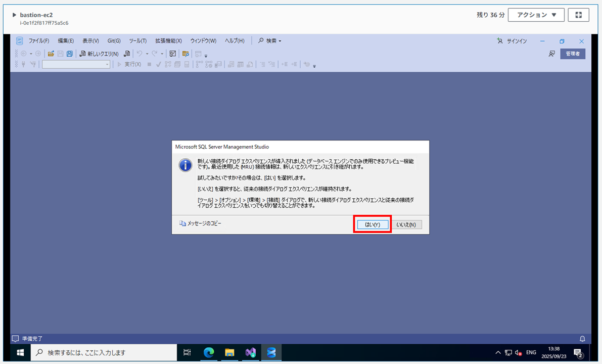602x364 pixels.
Task: Click the single-disk Save icon
Action: pyautogui.click(x=60, y=54)
